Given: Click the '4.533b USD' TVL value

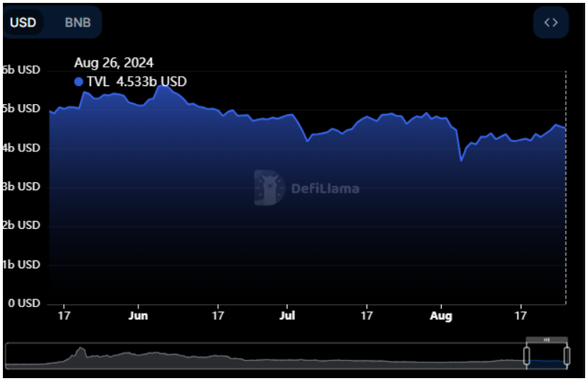Looking at the screenshot, I should pos(151,82).
